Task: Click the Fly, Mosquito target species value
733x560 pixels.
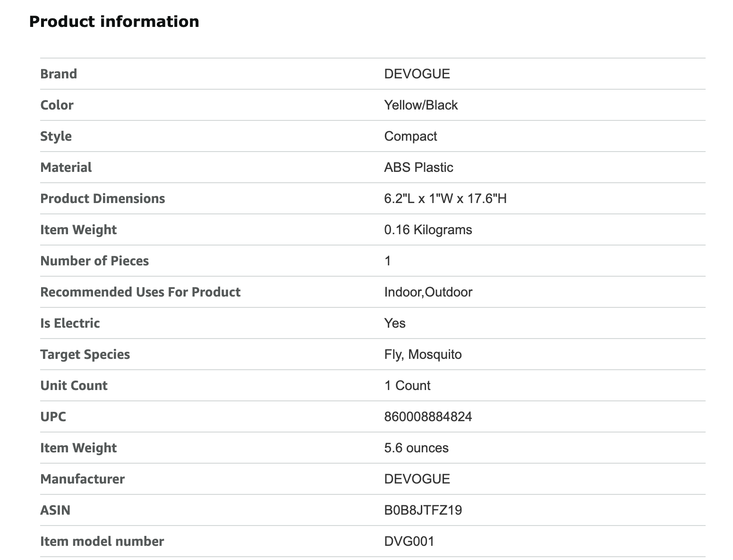Action: pyautogui.click(x=423, y=354)
